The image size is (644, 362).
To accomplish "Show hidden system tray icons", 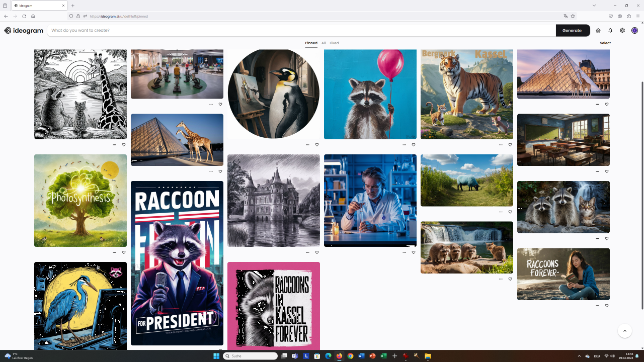I will 579,356.
